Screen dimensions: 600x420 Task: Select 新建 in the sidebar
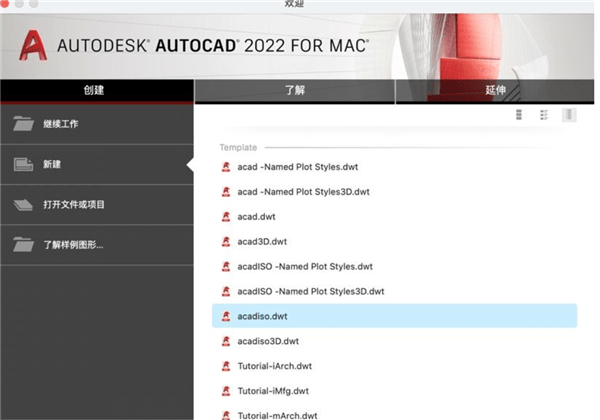97,164
